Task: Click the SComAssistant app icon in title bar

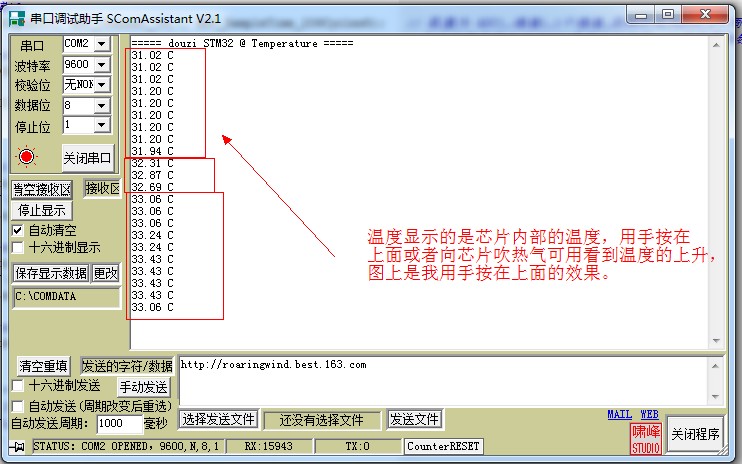Action: coord(17,19)
